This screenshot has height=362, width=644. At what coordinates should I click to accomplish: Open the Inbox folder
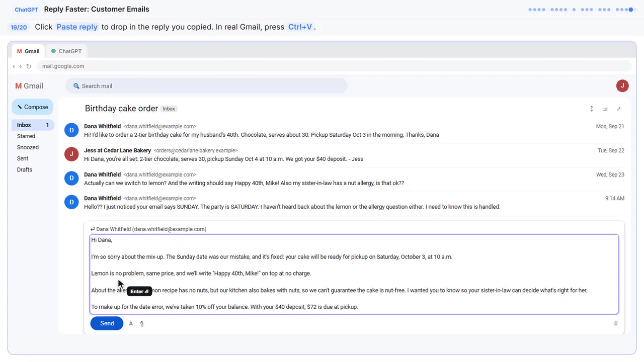coord(32,125)
